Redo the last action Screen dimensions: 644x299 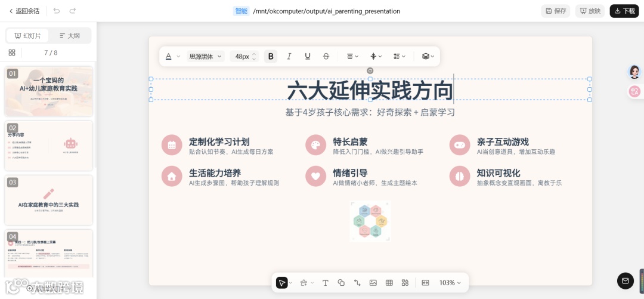(x=73, y=11)
